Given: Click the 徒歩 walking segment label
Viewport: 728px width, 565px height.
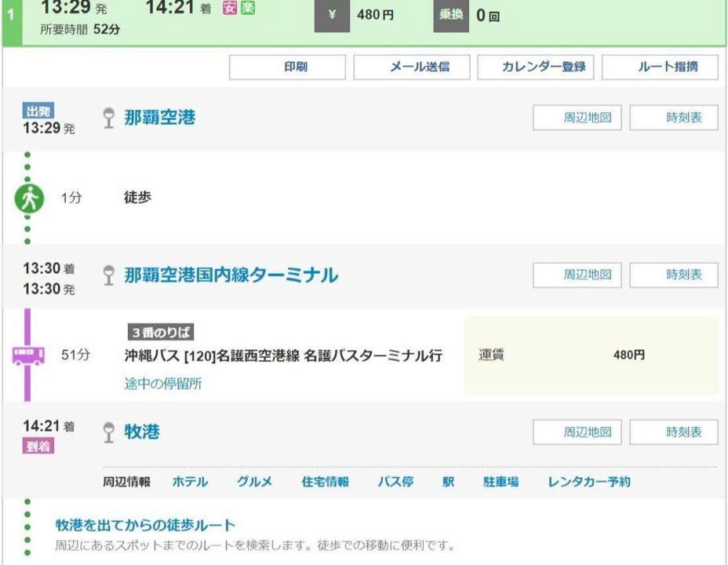Looking at the screenshot, I should click(x=137, y=197).
